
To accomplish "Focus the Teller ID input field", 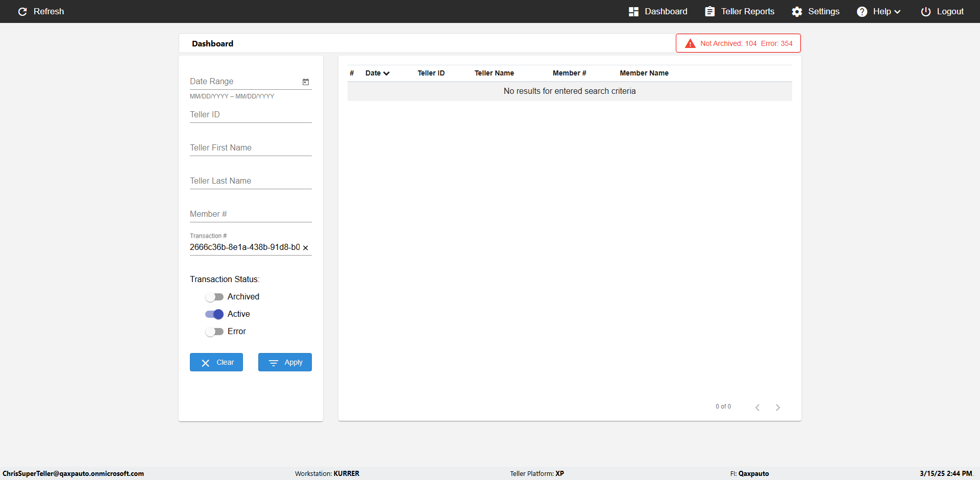I will coord(251,115).
